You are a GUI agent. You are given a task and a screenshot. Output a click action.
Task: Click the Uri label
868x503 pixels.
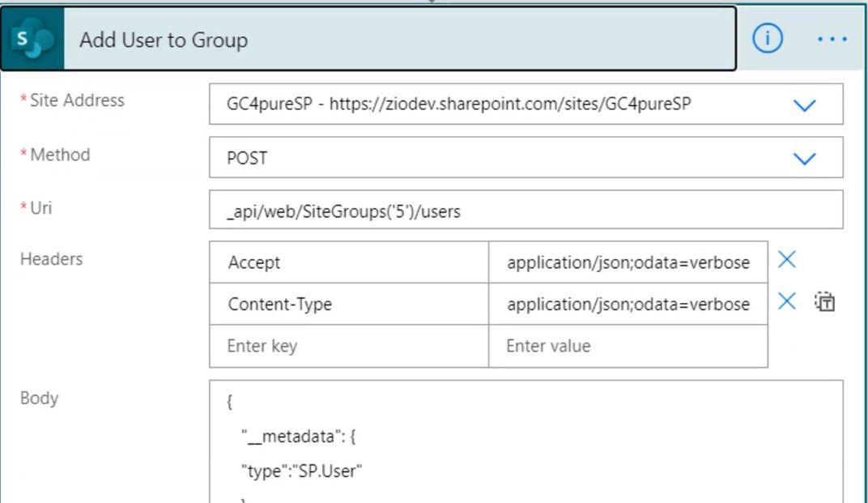41,207
